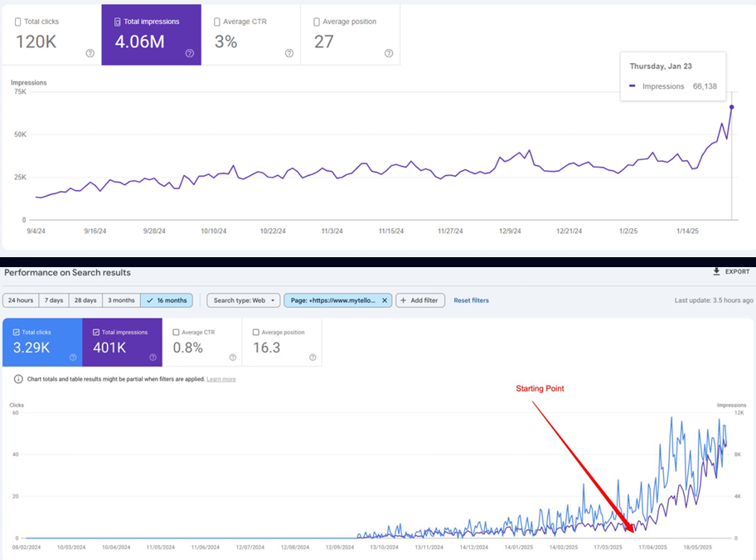Screen dimensions: 756x560
Task: Click the help icon on the 3% Average CTR card
Action: tap(289, 53)
